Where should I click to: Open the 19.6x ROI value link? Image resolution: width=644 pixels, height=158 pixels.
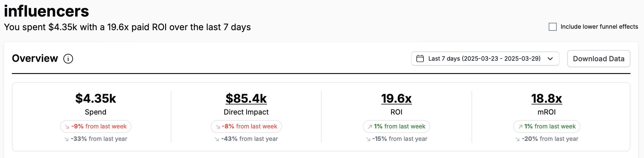396,99
